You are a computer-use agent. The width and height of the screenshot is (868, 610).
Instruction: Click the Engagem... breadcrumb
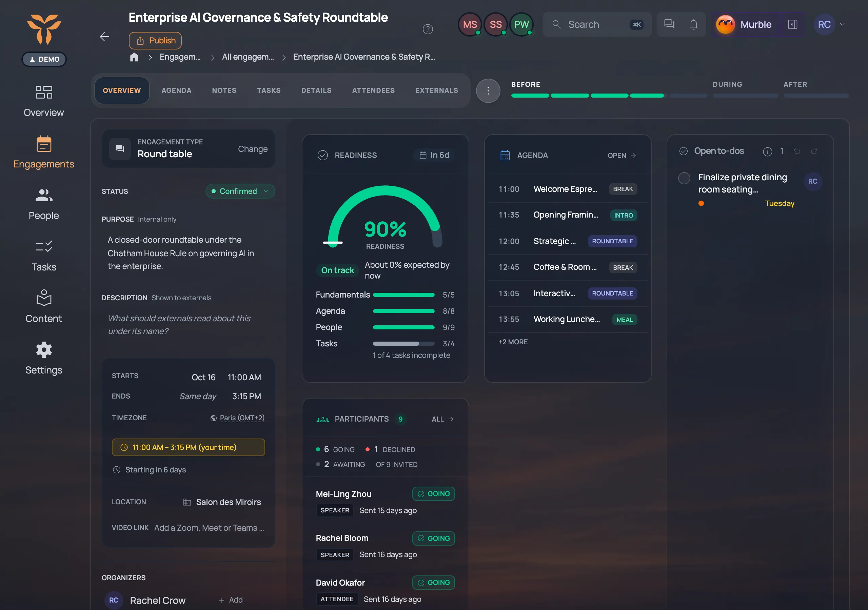click(x=180, y=57)
